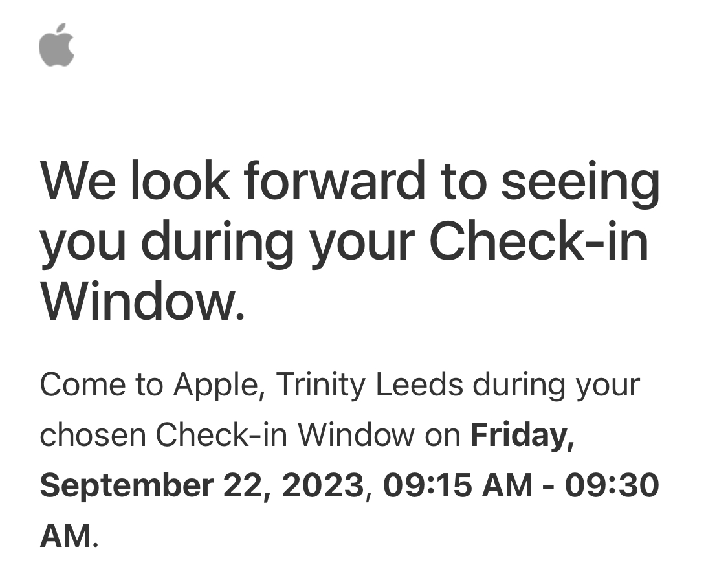Click the word "forward" in the heading
728x567 pixels.
pyautogui.click(x=335, y=181)
